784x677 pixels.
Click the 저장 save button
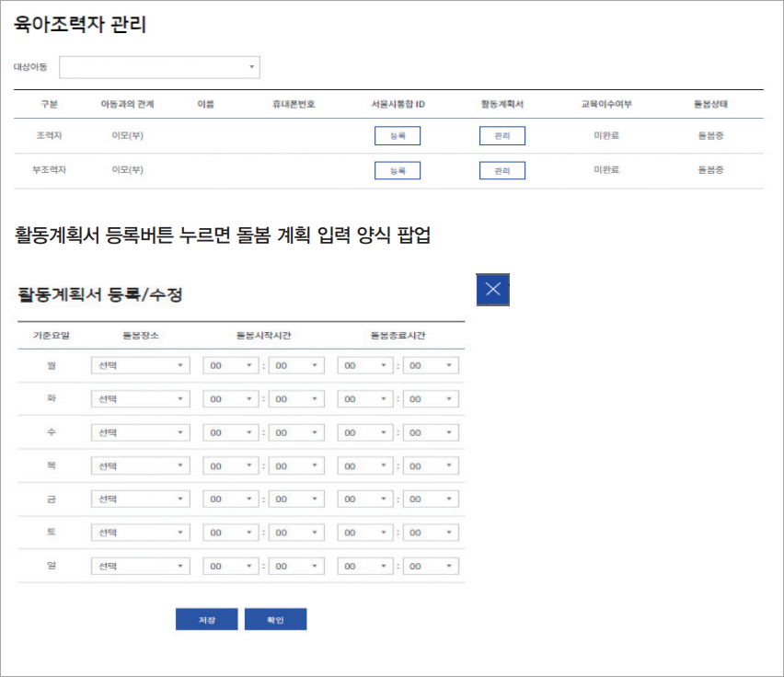pos(206,618)
